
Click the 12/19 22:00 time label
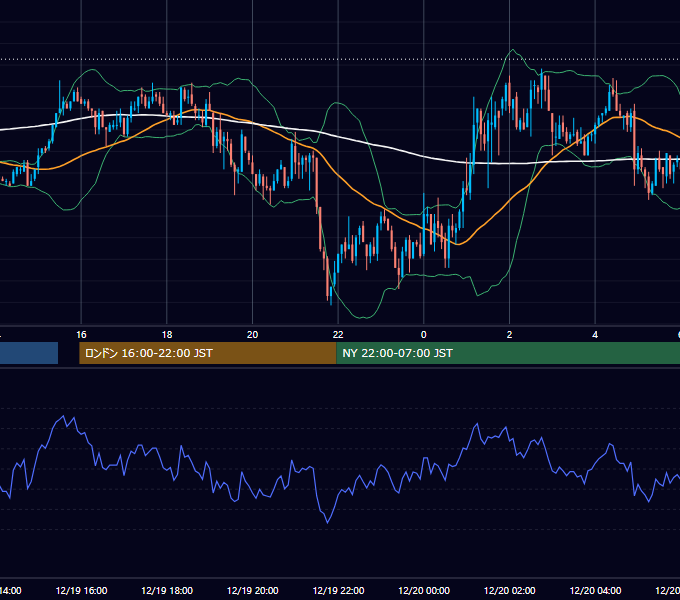338,590
